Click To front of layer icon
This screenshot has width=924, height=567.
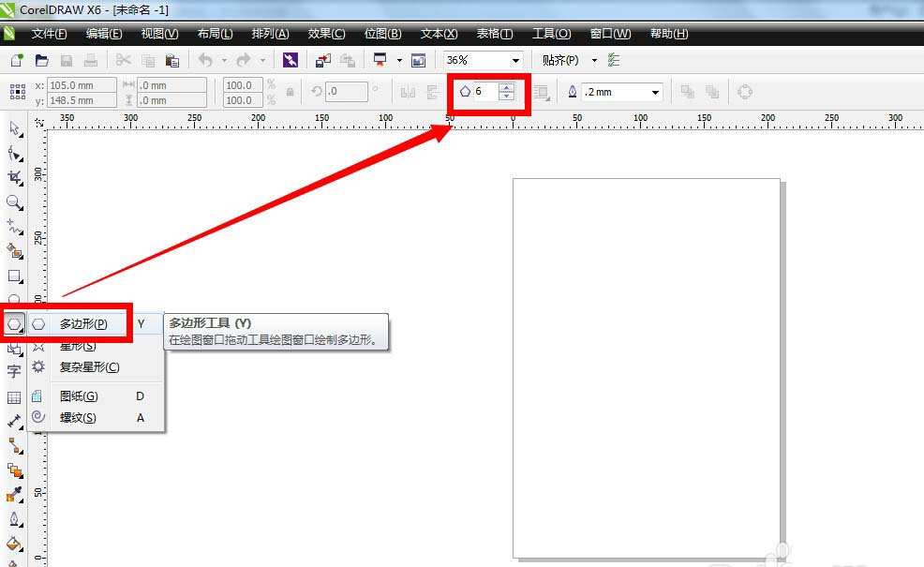click(x=687, y=92)
